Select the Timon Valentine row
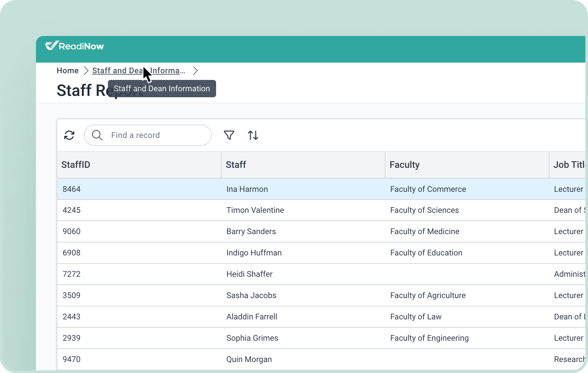588x373 pixels. coord(255,210)
